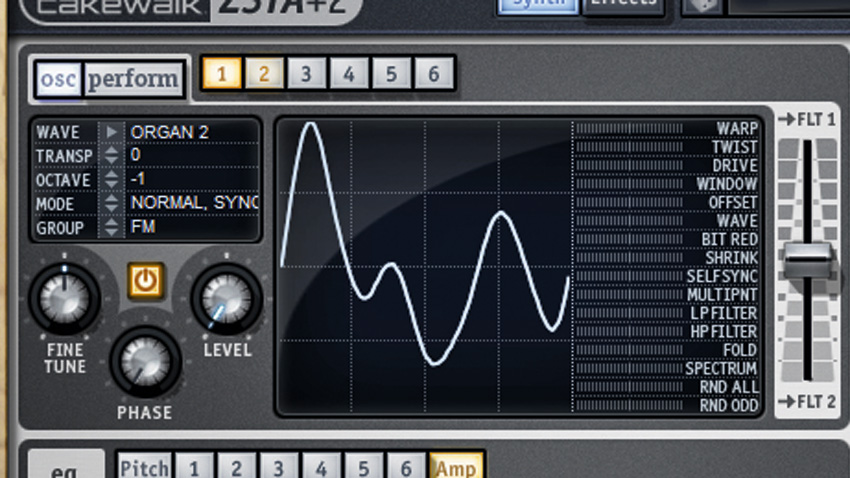
Task: Click the WARP slider bar
Action: [629, 128]
